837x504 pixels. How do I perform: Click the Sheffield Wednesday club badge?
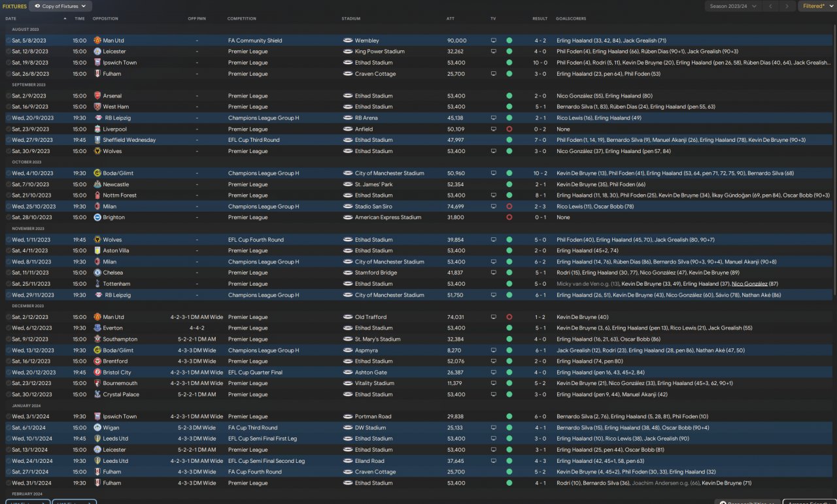click(x=97, y=141)
